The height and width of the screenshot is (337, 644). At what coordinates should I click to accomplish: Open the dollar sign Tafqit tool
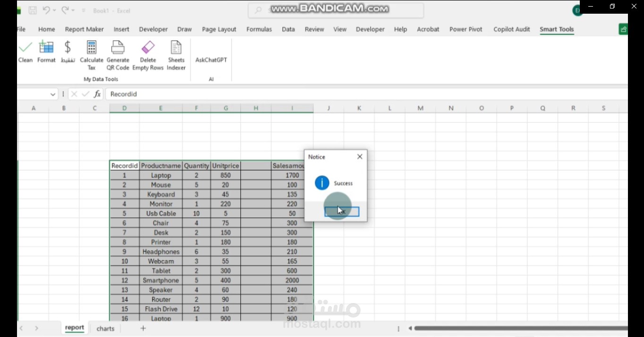68,52
